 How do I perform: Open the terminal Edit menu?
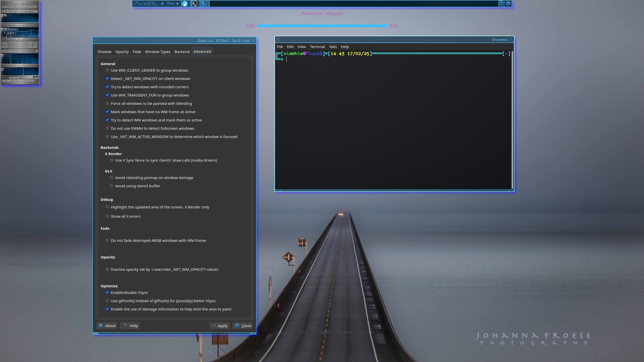coord(290,47)
